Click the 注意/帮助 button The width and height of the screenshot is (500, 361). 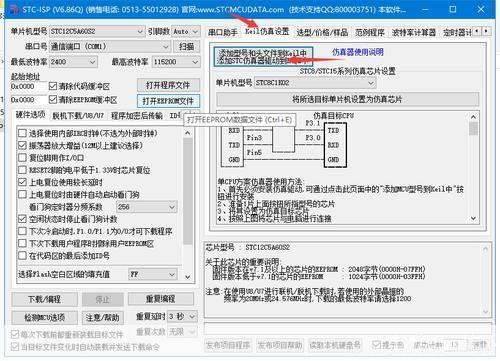[x=103, y=317]
